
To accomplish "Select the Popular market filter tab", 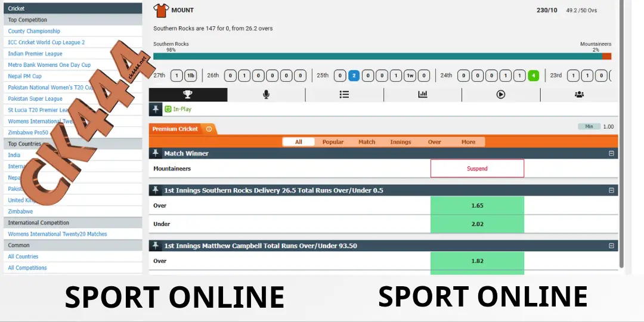I will (333, 142).
